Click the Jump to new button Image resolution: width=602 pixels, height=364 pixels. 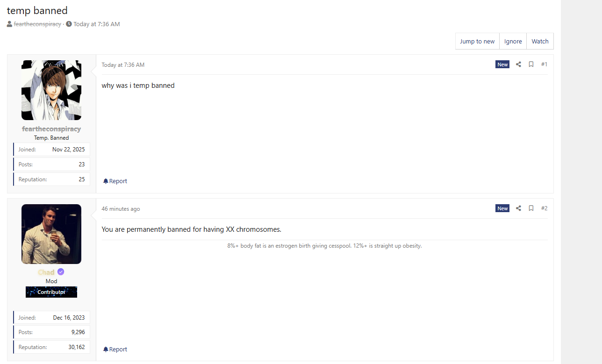[477, 41]
